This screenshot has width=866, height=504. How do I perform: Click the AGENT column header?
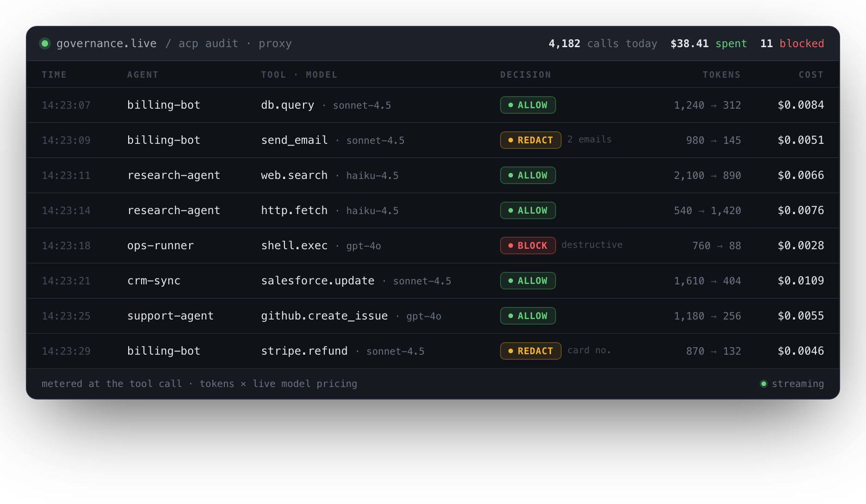[x=142, y=74]
